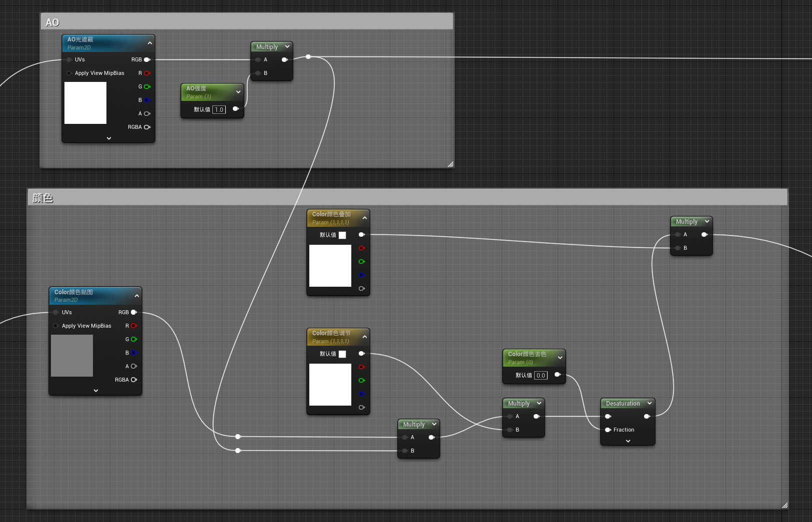The width and height of the screenshot is (812, 522).
Task: Click input pin B of the Multiply node above Desaturation
Action: point(678,248)
